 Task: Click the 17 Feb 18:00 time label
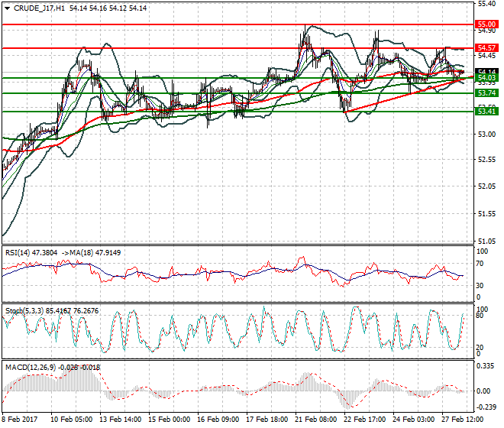pos(267,420)
